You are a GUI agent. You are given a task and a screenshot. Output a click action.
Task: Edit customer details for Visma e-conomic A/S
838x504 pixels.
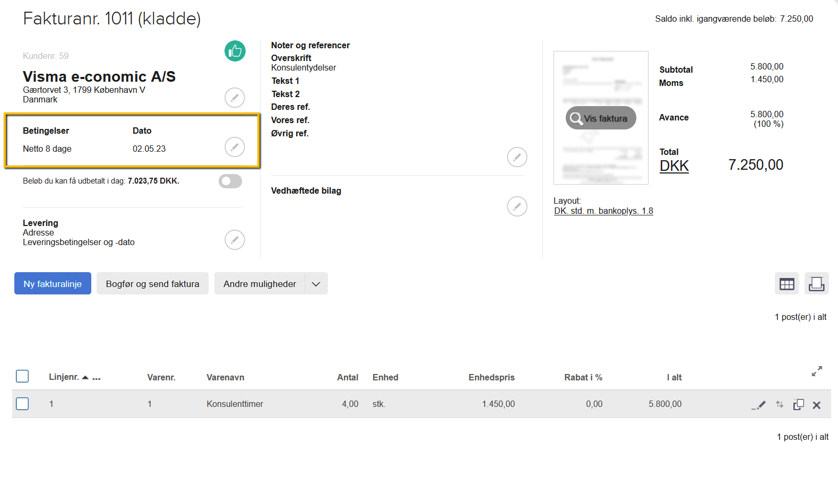click(235, 98)
